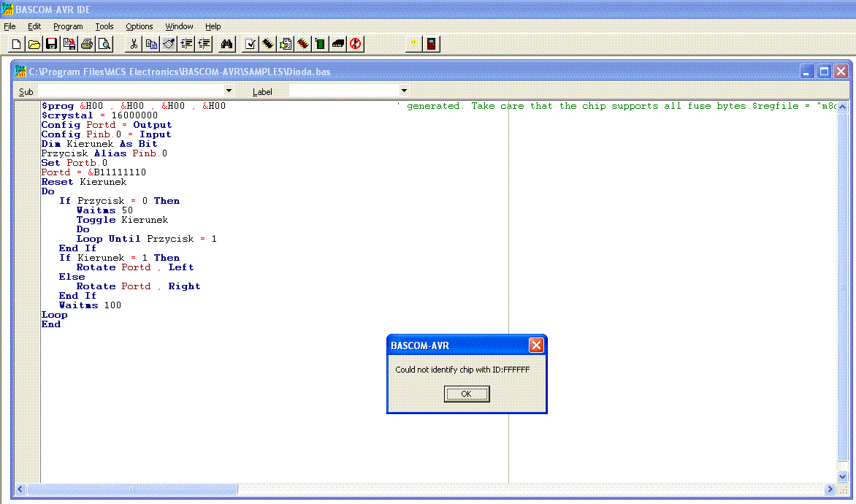Compile program with black chip icon
Image resolution: width=856 pixels, height=504 pixels.
[x=268, y=44]
